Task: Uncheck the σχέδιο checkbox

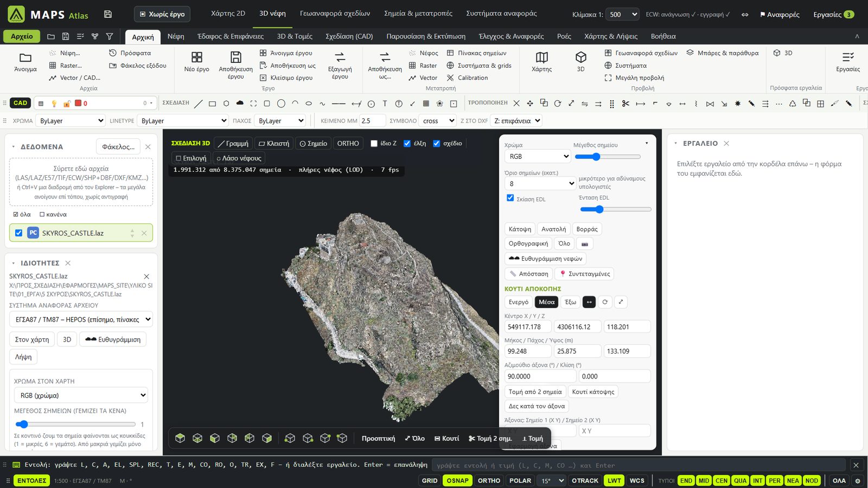Action: pos(437,144)
